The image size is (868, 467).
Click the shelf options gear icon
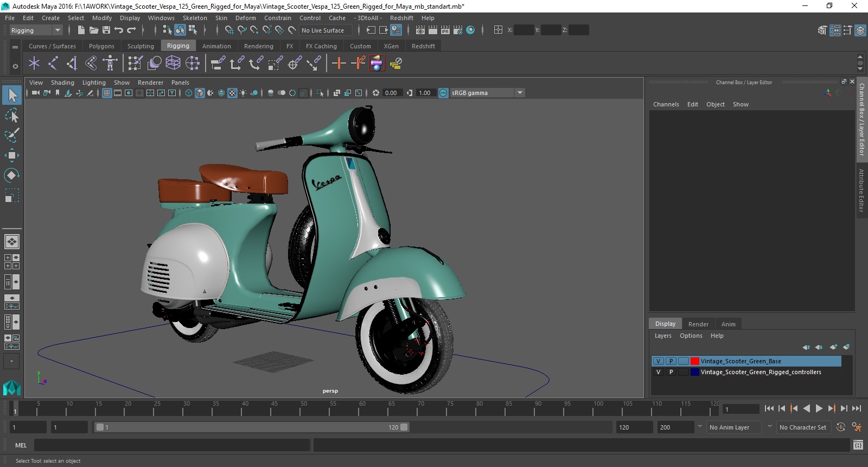(x=15, y=66)
